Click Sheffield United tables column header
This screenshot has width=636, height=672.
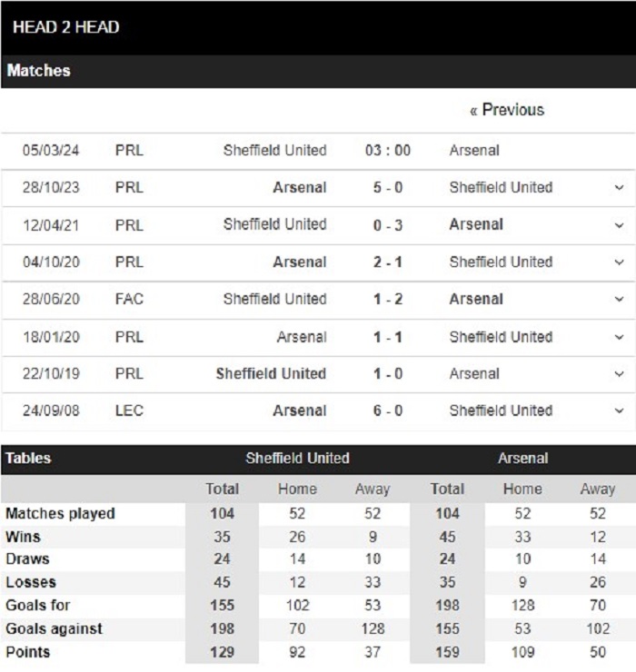click(298, 459)
